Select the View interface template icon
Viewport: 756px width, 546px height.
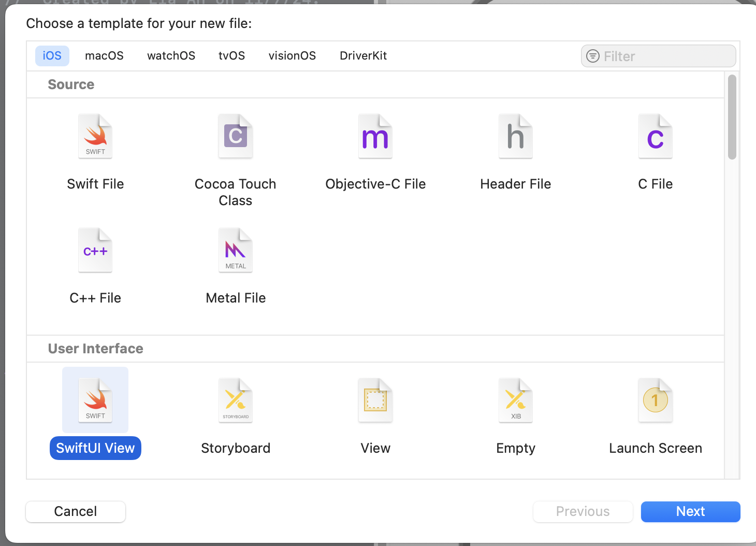[x=375, y=400]
